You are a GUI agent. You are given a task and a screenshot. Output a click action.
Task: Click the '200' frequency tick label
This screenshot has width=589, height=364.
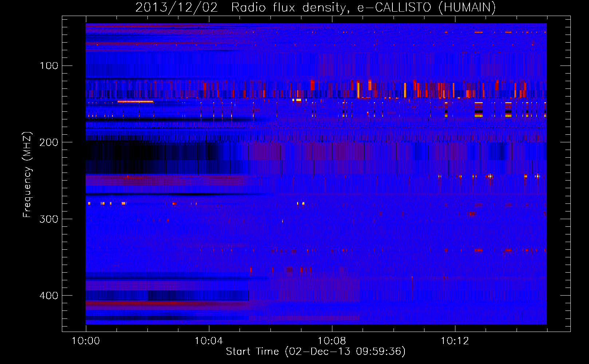click(x=49, y=142)
